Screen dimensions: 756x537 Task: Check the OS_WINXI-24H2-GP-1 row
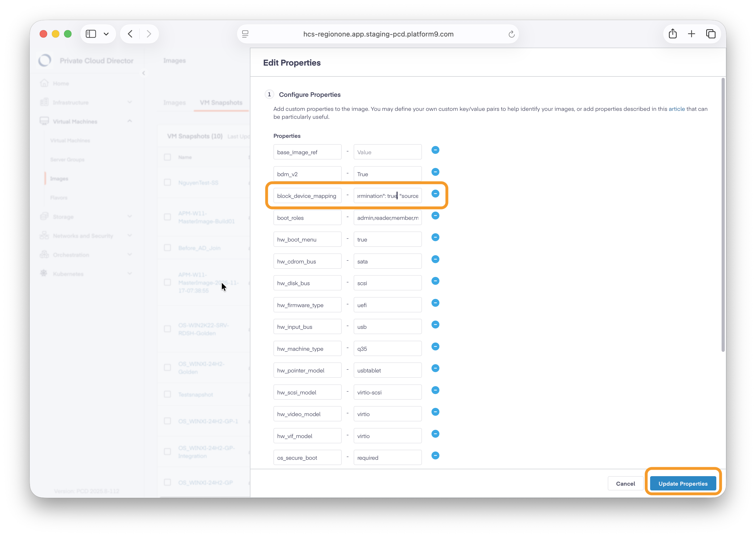tap(167, 421)
